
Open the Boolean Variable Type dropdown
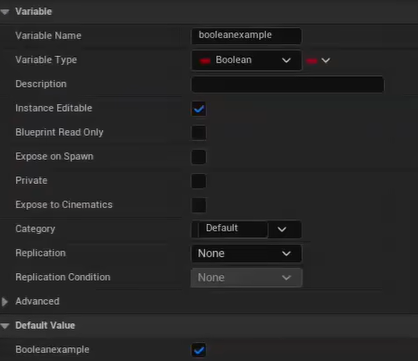click(246, 60)
